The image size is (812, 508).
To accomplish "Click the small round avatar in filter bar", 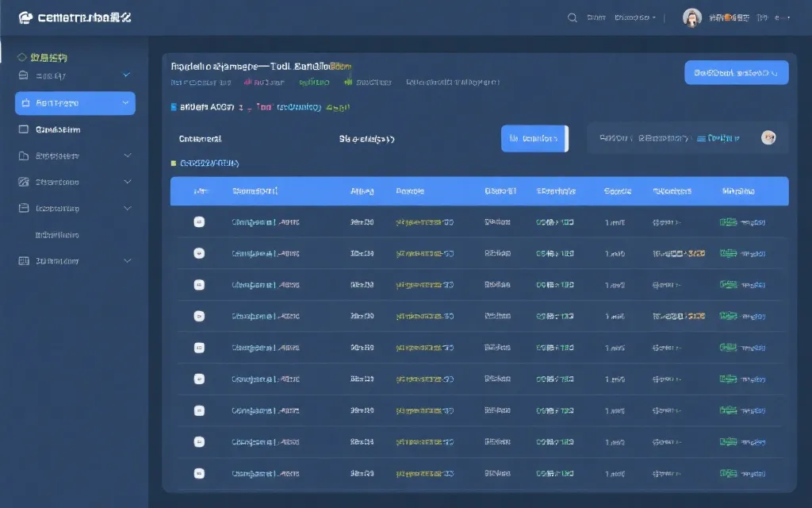I will (x=768, y=137).
